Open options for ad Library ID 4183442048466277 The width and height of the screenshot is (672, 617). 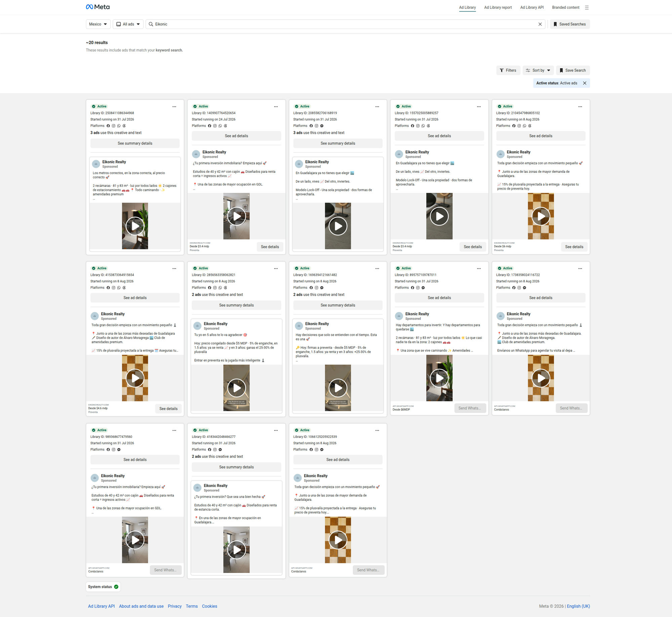[x=276, y=430]
